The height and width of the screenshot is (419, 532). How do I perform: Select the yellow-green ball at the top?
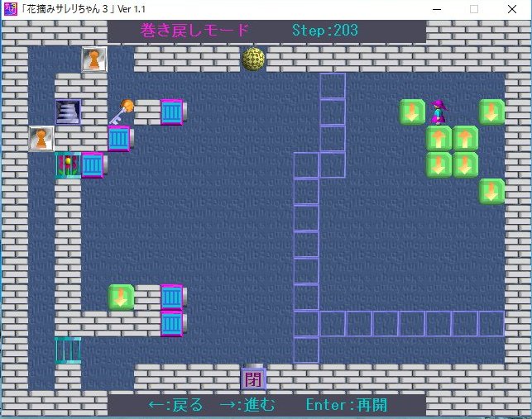point(253,60)
